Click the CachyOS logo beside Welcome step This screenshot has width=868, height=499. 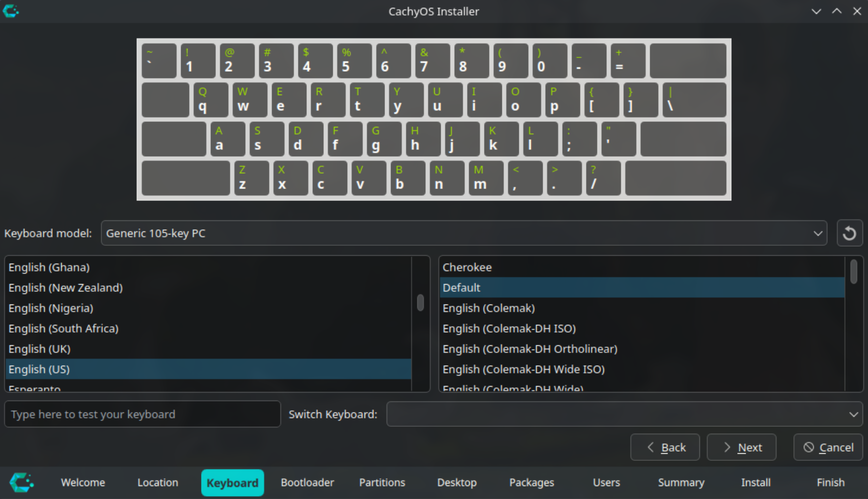pyautogui.click(x=21, y=482)
